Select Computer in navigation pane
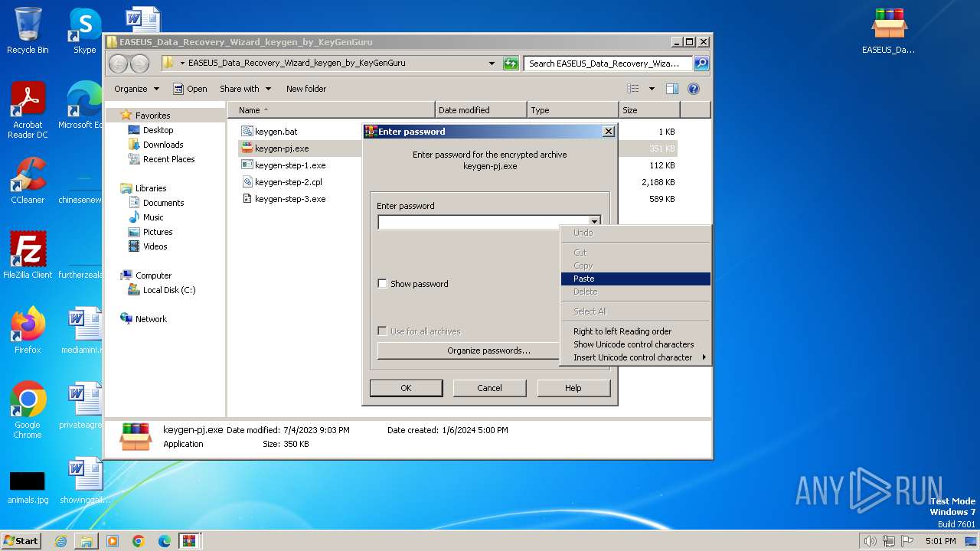Screen dimensions: 980x551 point(153,275)
